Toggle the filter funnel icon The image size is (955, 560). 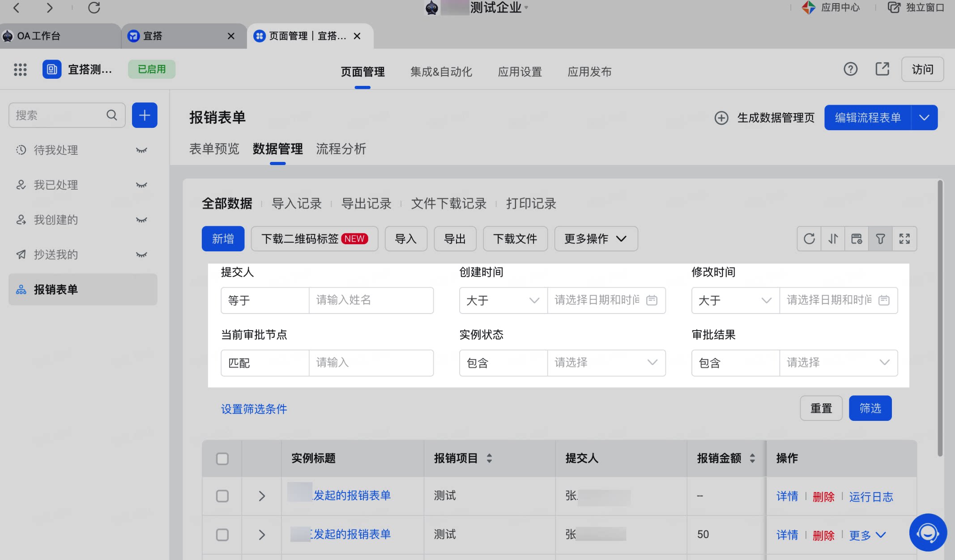pyautogui.click(x=880, y=239)
